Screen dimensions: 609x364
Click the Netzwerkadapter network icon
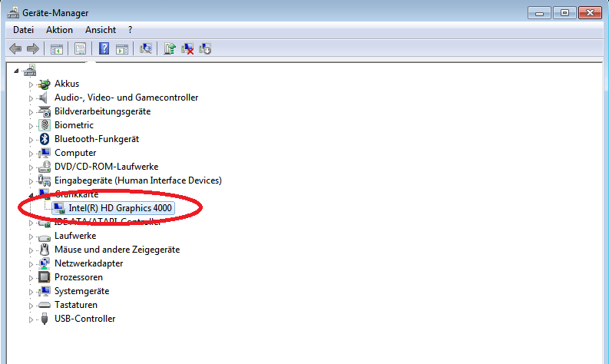click(x=45, y=263)
